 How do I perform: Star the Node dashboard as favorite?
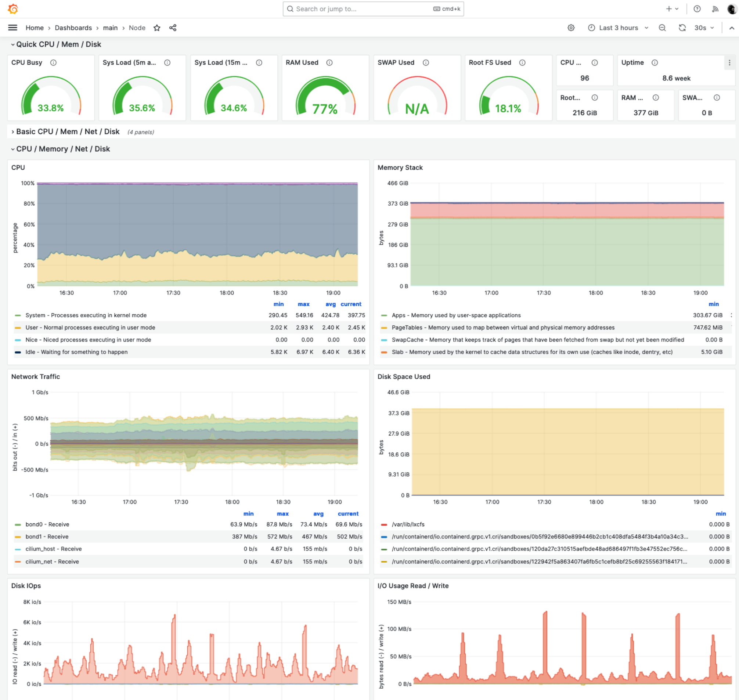click(x=157, y=28)
